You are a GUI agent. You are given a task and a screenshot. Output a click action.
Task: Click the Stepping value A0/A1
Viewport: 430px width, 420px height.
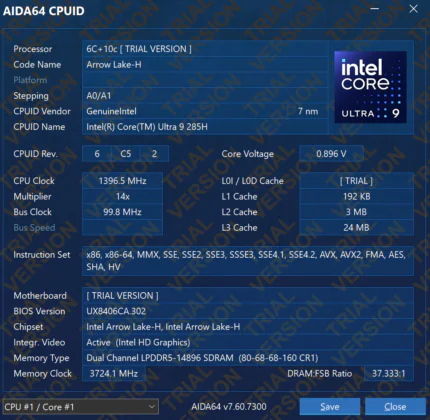99,96
